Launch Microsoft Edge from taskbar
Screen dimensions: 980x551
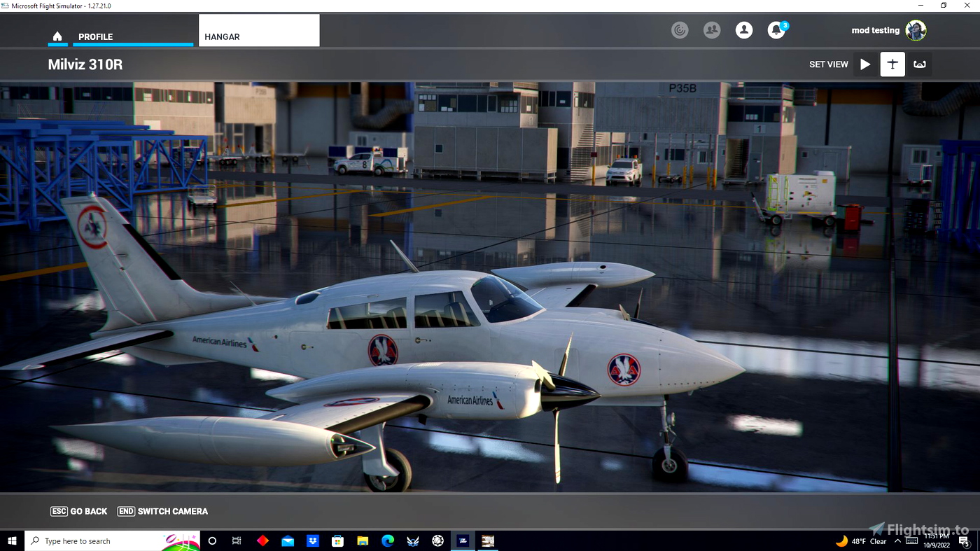coord(388,540)
